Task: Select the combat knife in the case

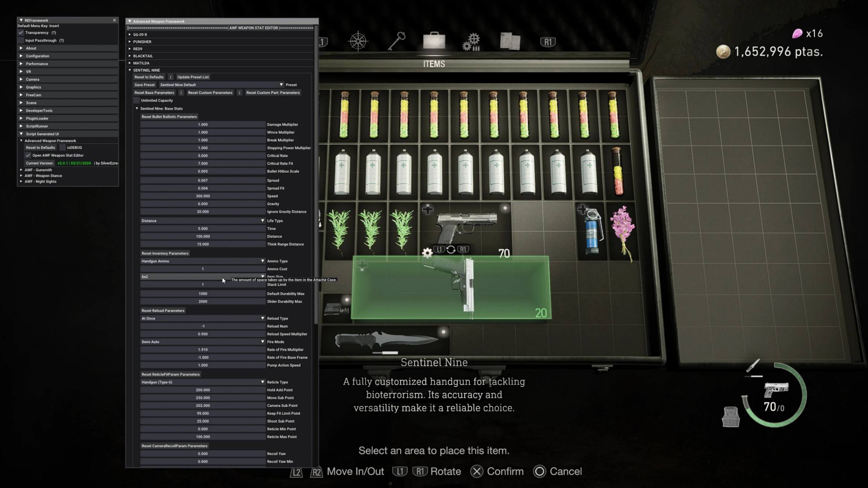Action: (x=385, y=340)
